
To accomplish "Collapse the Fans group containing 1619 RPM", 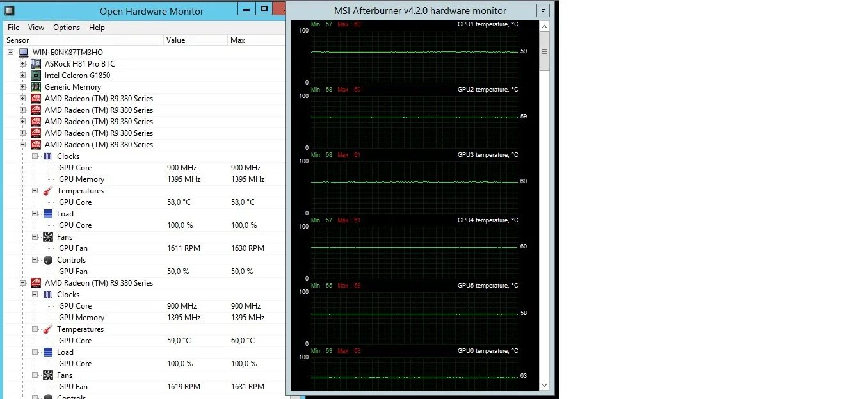I will click(35, 375).
